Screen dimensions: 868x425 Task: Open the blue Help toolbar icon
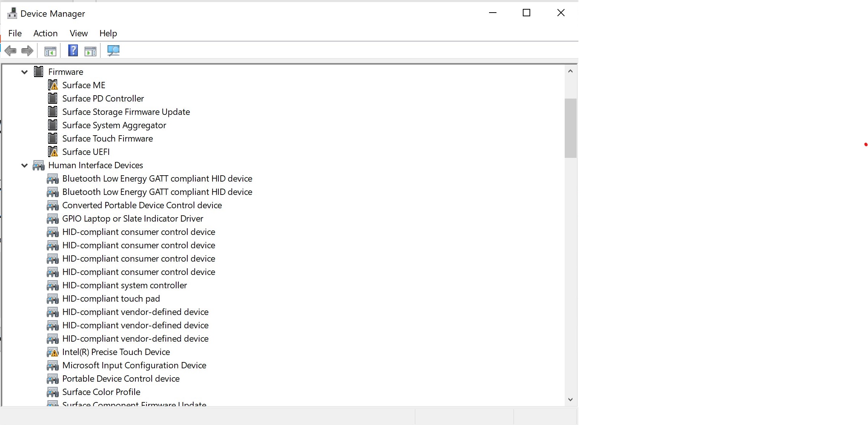[73, 50]
